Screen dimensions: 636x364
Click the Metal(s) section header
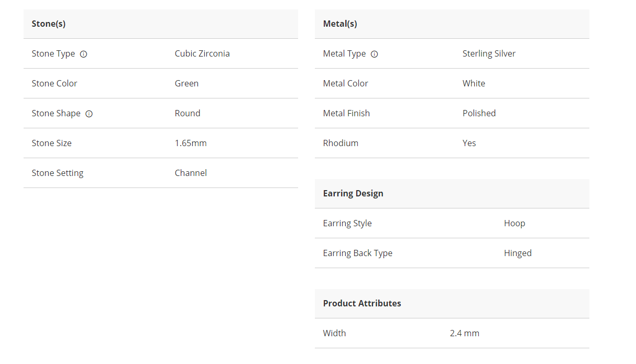coord(340,24)
